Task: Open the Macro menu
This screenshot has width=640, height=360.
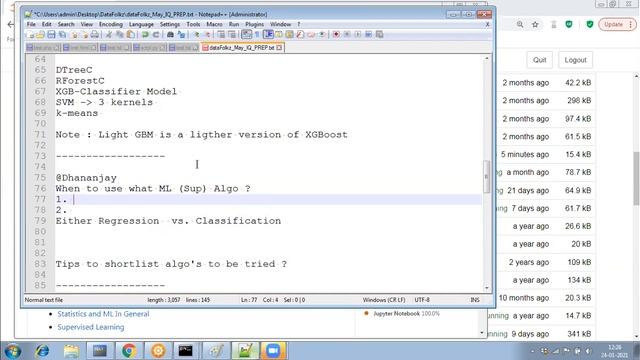Action: (x=214, y=24)
